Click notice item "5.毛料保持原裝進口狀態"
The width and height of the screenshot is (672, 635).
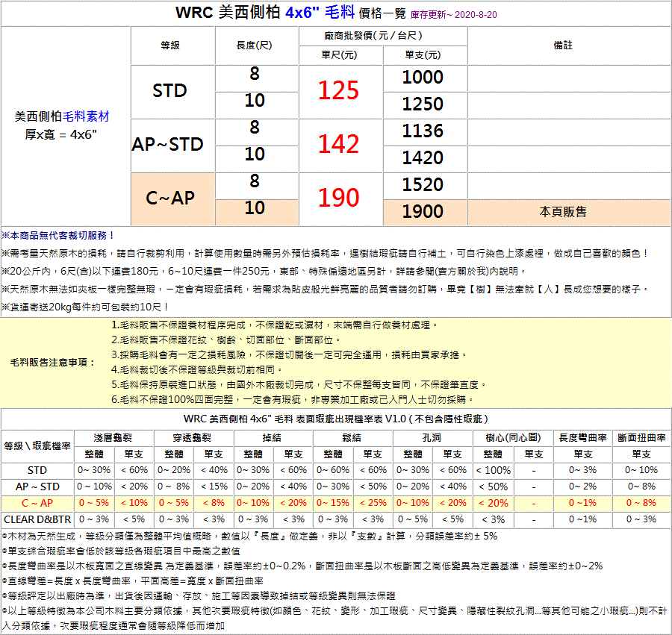click(x=299, y=384)
